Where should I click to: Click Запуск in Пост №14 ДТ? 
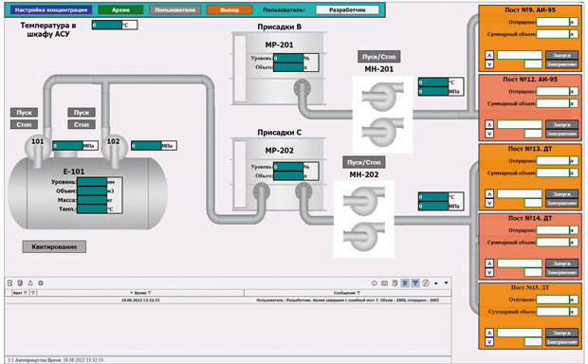tap(561, 264)
